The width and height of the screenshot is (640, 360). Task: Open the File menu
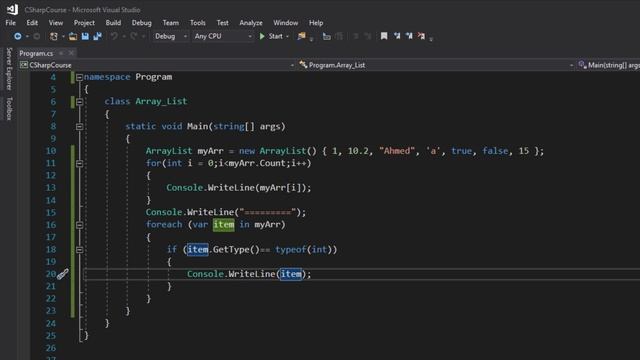click(x=11, y=23)
